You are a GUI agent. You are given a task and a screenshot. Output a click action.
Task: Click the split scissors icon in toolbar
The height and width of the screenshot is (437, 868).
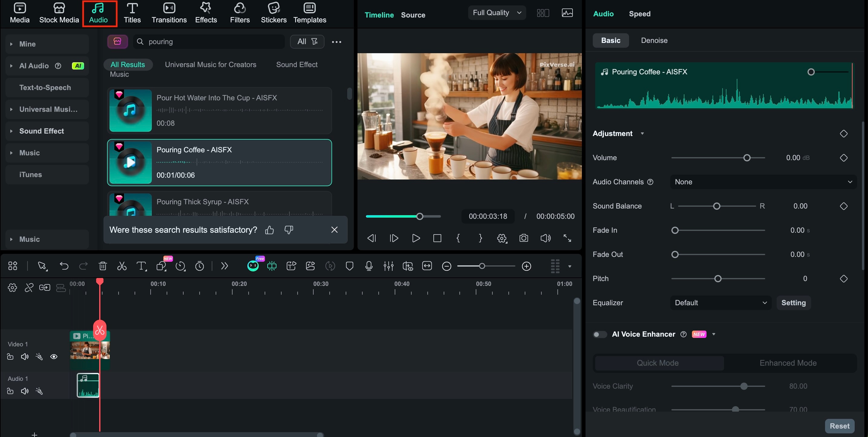pyautogui.click(x=122, y=266)
